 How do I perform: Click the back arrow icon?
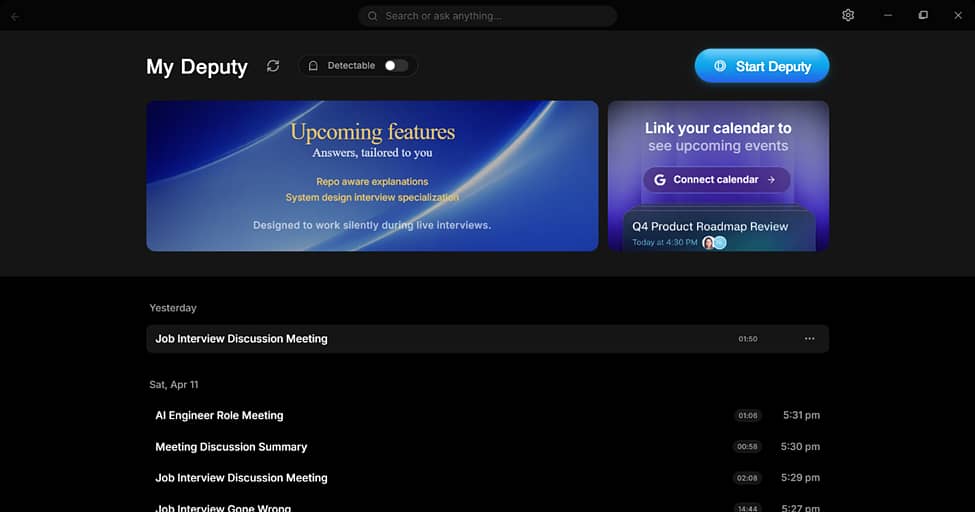click(15, 17)
